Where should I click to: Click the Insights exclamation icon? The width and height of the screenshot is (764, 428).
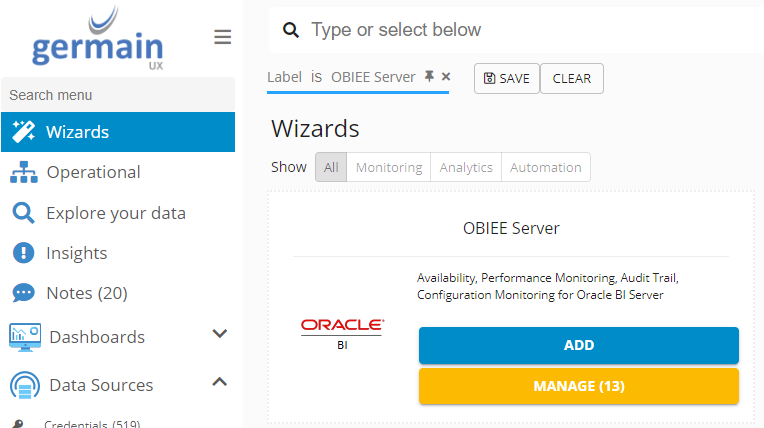click(23, 253)
